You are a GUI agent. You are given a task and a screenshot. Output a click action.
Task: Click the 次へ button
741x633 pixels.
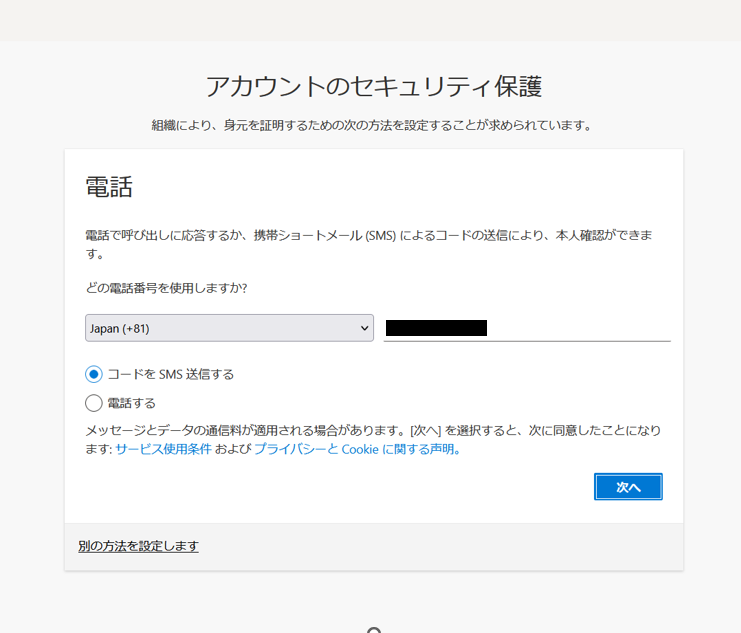click(x=628, y=486)
